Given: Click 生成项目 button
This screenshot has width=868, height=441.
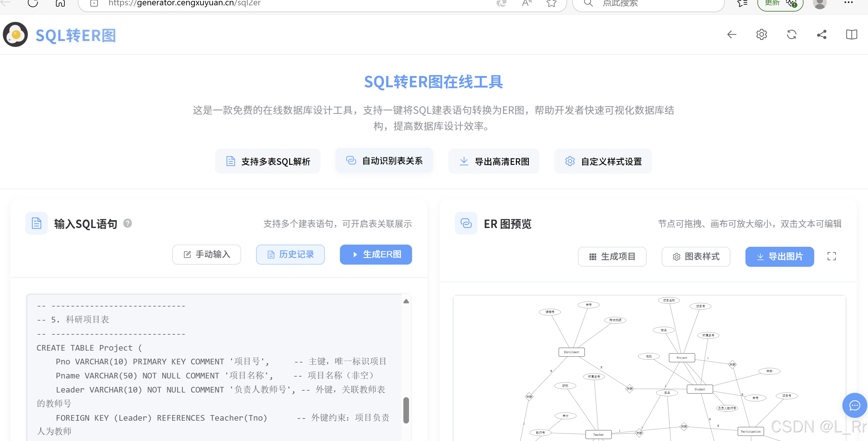Looking at the screenshot, I should tap(612, 256).
